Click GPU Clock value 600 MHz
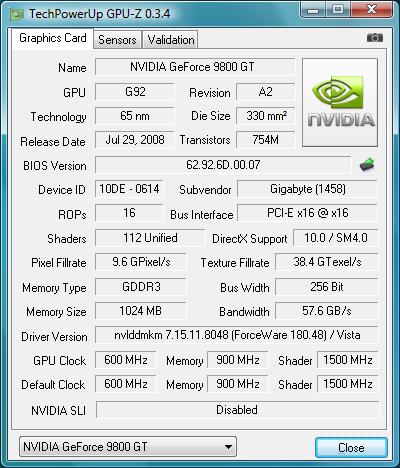 [126, 360]
